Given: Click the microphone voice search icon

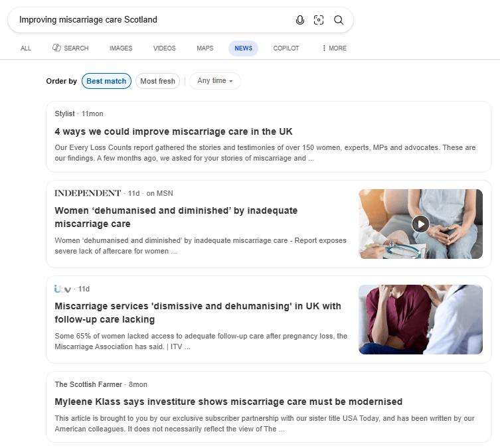Looking at the screenshot, I should [300, 20].
